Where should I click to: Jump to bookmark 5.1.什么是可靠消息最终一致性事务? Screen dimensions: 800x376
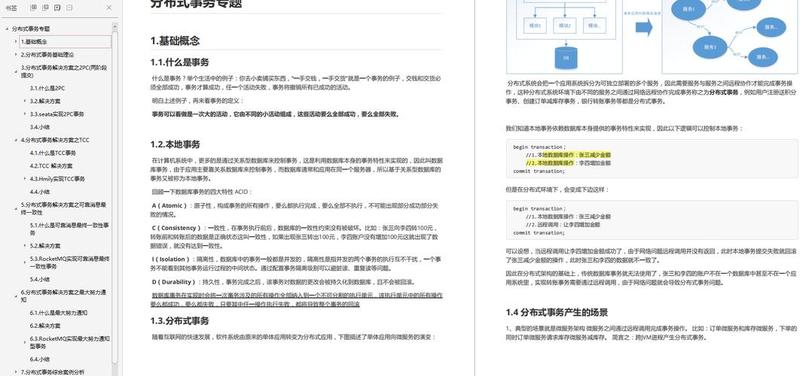click(x=69, y=228)
